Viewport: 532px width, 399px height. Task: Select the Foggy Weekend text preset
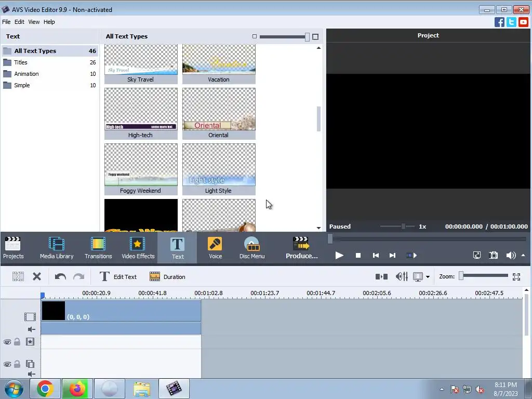click(x=141, y=169)
